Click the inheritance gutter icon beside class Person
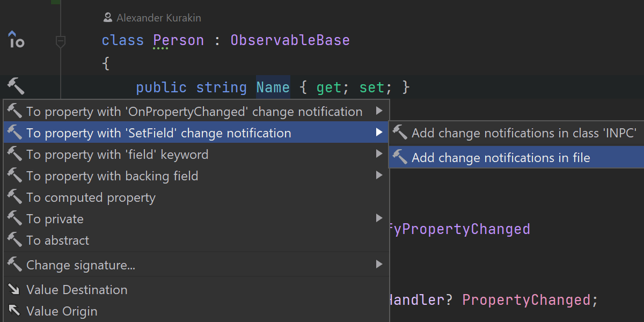The image size is (644, 322). pyautogui.click(x=16, y=40)
